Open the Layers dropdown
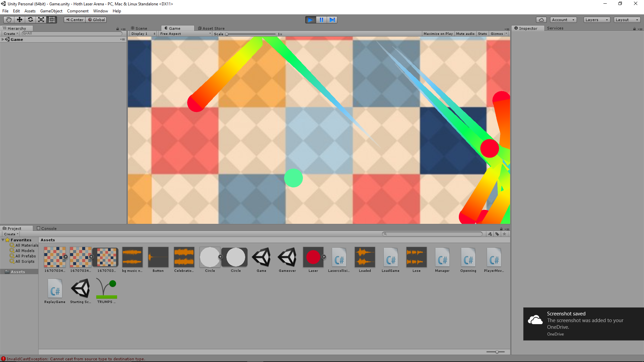The height and width of the screenshot is (362, 644). [x=596, y=20]
